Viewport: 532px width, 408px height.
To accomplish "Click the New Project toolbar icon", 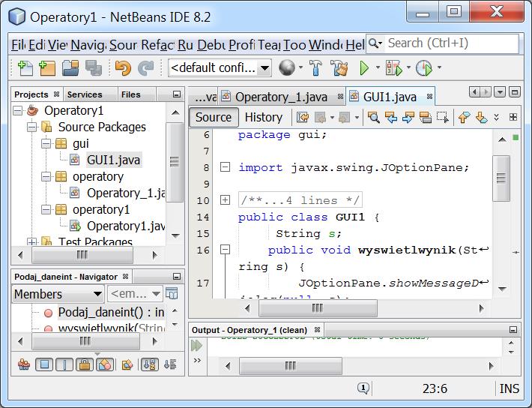I will coord(47,68).
